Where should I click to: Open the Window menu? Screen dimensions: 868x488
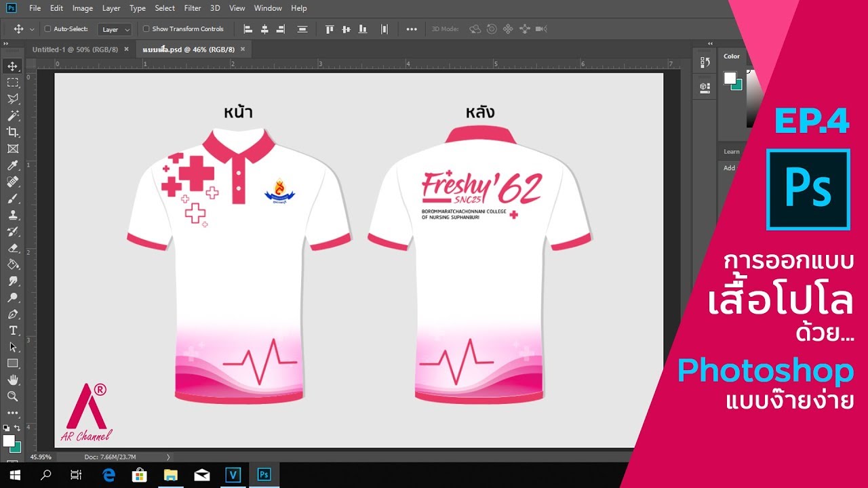(268, 8)
